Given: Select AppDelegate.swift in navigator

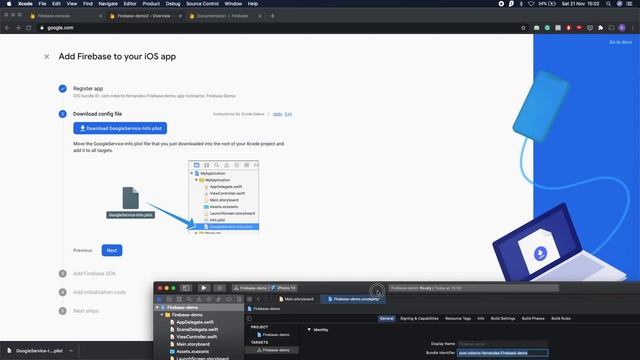Looking at the screenshot, I should pyautogui.click(x=194, y=322).
